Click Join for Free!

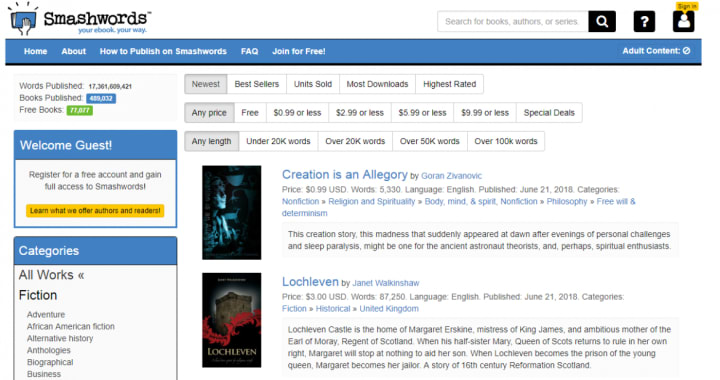coord(298,51)
